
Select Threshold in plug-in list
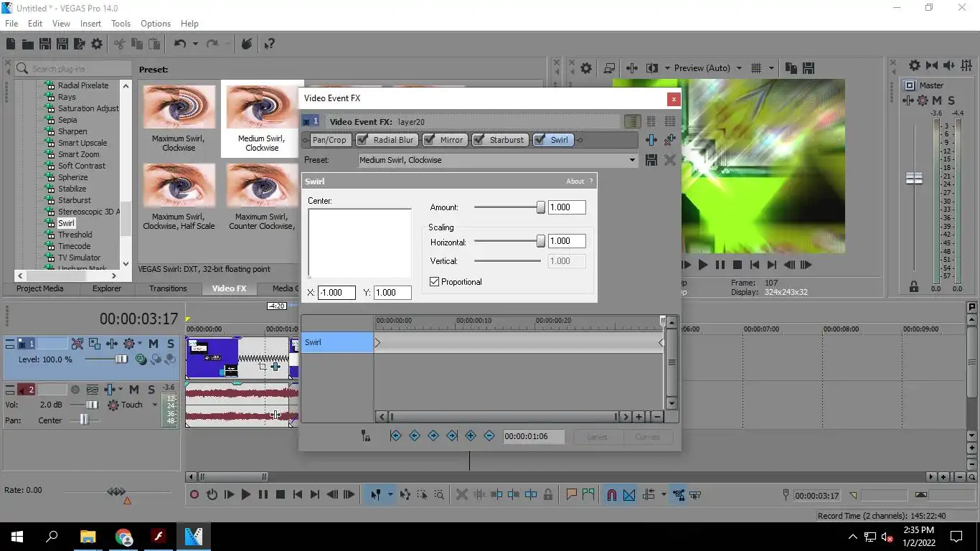tap(75, 235)
